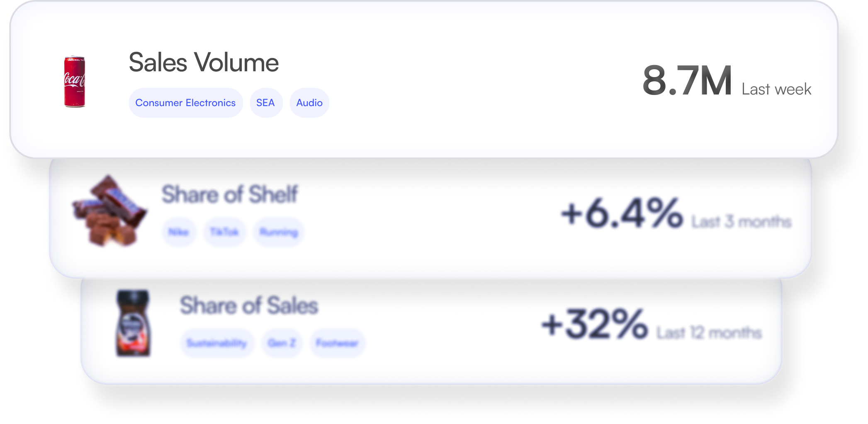868x424 pixels.
Task: Select the SEA tag
Action: click(266, 103)
